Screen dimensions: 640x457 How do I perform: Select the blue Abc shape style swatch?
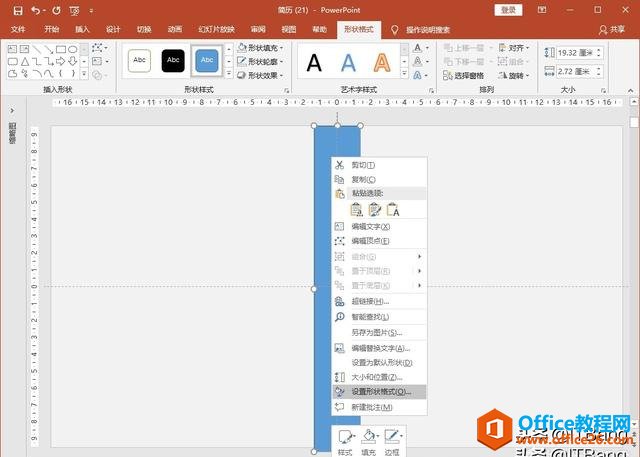point(207,61)
